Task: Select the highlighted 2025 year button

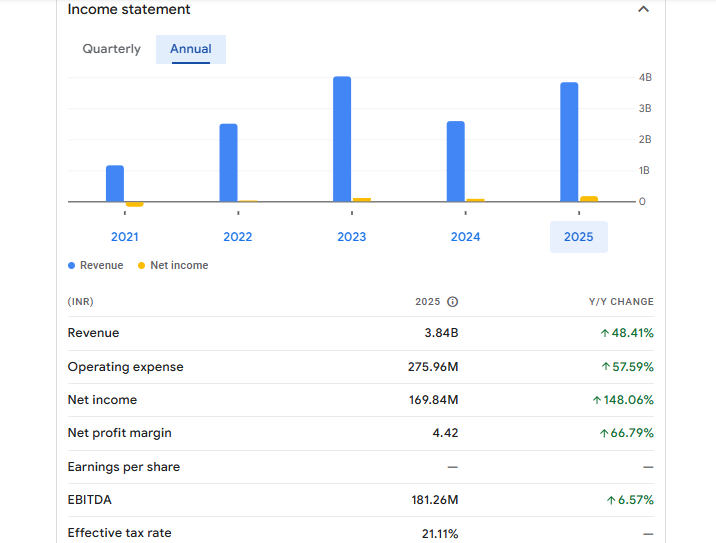Action: point(579,237)
